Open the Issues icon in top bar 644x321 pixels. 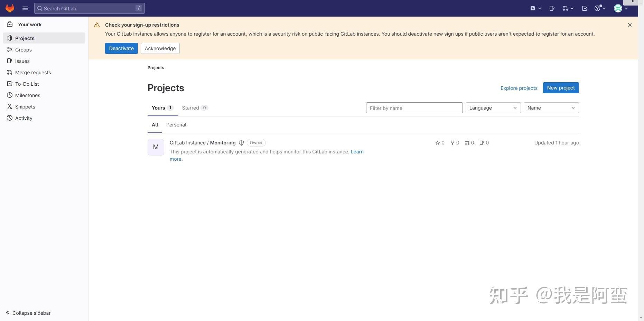552,8
